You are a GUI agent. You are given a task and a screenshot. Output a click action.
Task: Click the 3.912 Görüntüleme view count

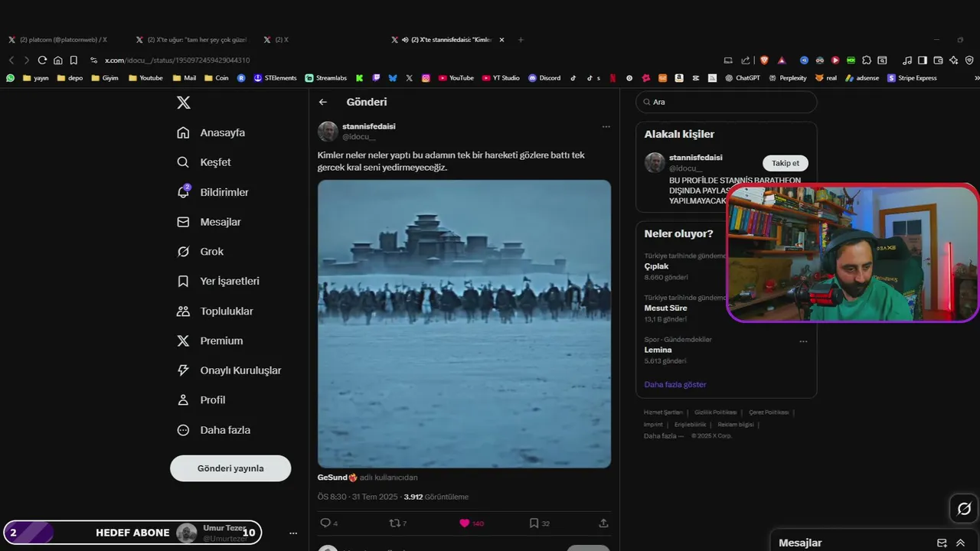point(436,497)
